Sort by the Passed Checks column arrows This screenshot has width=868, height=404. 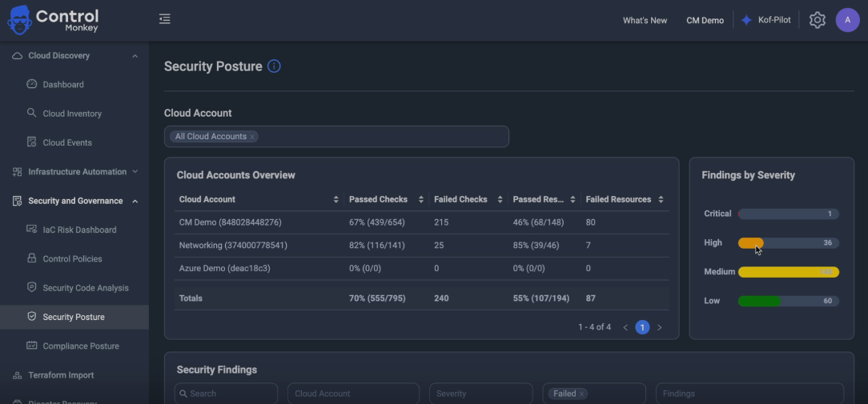pyautogui.click(x=421, y=200)
